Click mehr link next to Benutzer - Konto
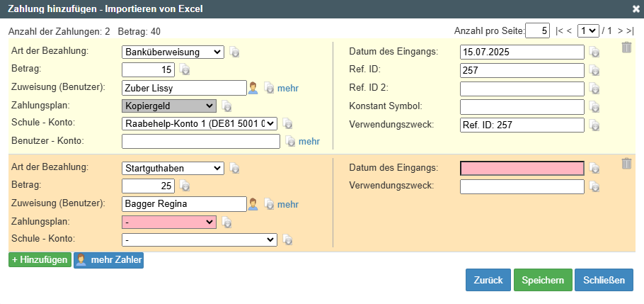The height and width of the screenshot is (304, 644). click(x=309, y=142)
